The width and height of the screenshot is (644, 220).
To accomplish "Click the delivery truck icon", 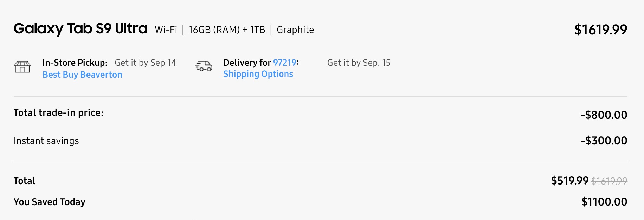I will 204,66.
